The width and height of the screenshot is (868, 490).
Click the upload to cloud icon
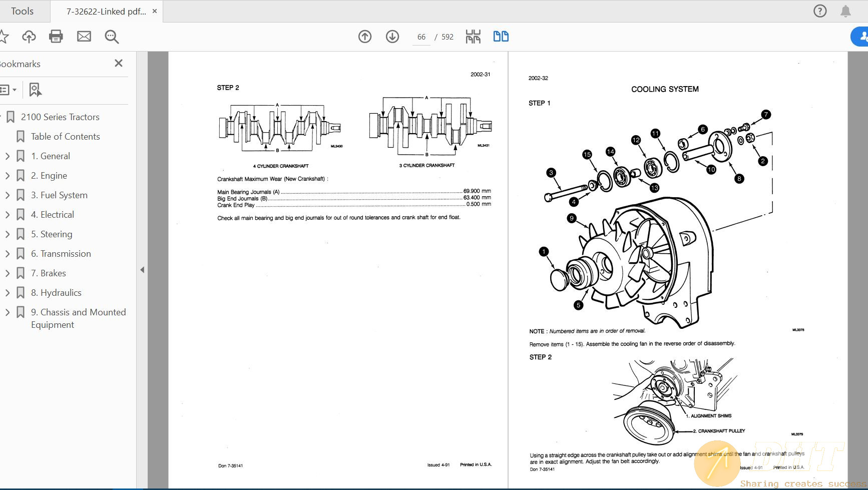pos(29,37)
